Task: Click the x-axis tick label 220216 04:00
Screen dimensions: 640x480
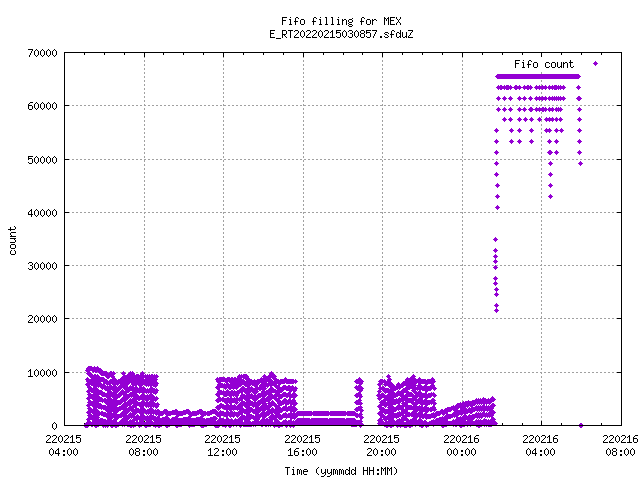Action: 541,445
